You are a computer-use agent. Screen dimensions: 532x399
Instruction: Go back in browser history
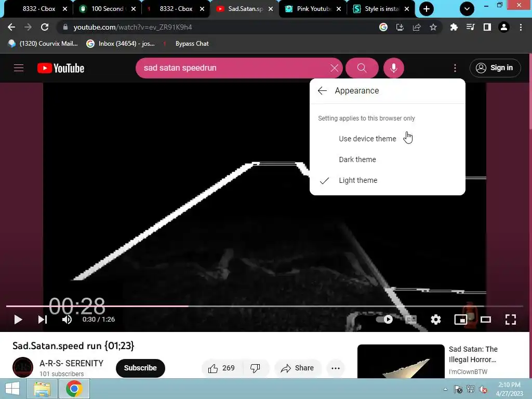[11, 27]
